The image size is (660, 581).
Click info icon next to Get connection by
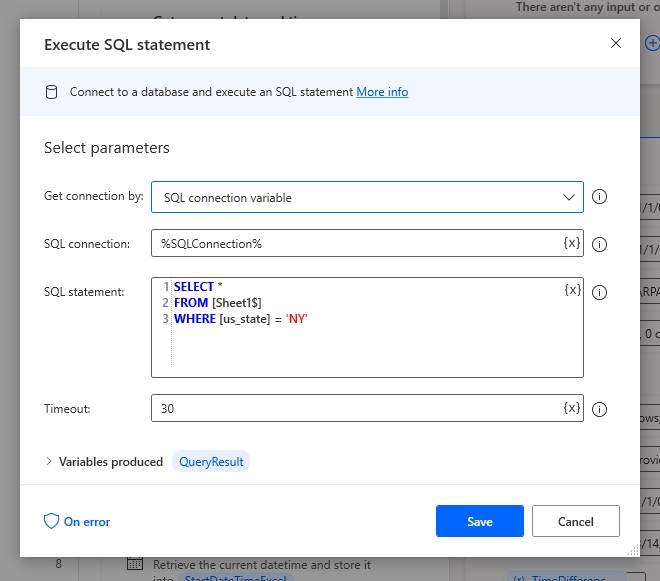(x=599, y=197)
